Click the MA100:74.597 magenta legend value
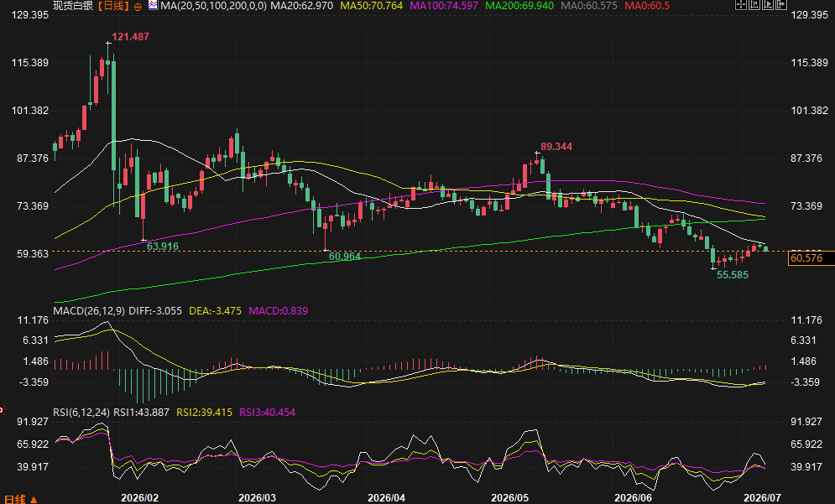The image size is (835, 504). click(444, 6)
